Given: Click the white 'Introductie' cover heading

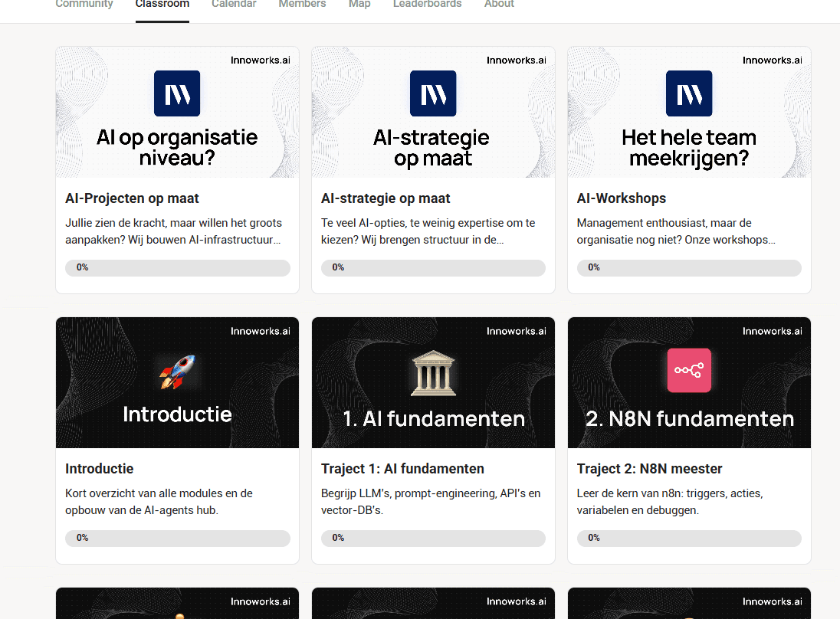Looking at the screenshot, I should pyautogui.click(x=177, y=414).
